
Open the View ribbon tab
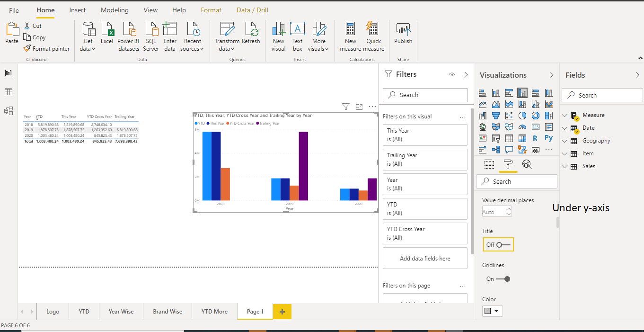(150, 10)
